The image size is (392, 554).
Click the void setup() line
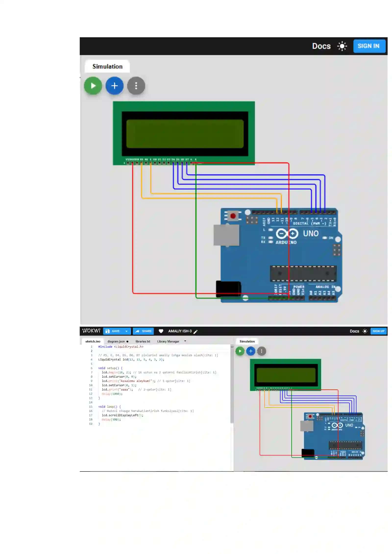[x=110, y=368]
